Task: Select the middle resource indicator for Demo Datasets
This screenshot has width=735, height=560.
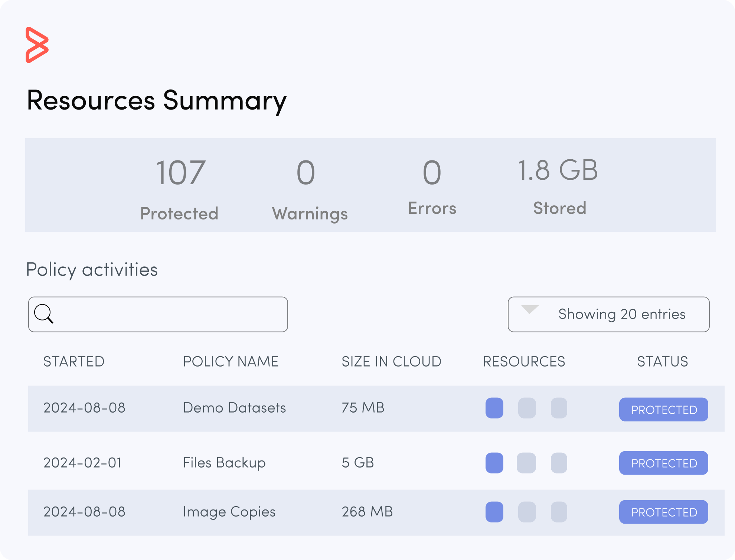Action: tap(527, 408)
